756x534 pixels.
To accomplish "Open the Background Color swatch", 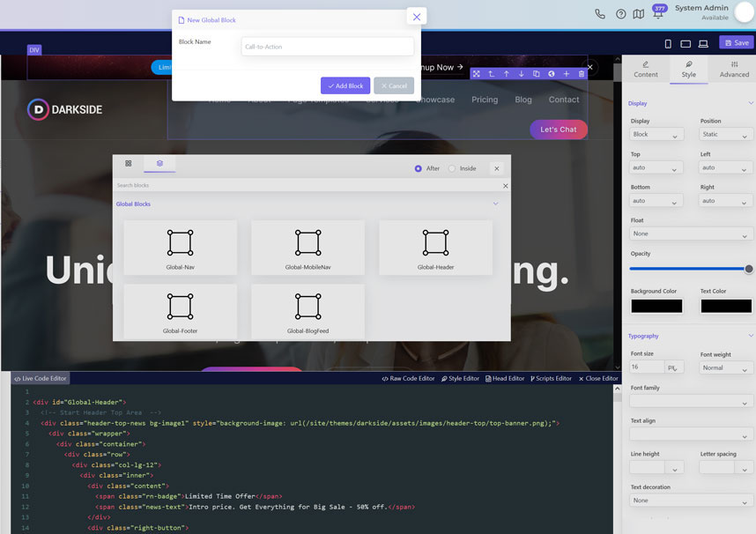I will (656, 306).
